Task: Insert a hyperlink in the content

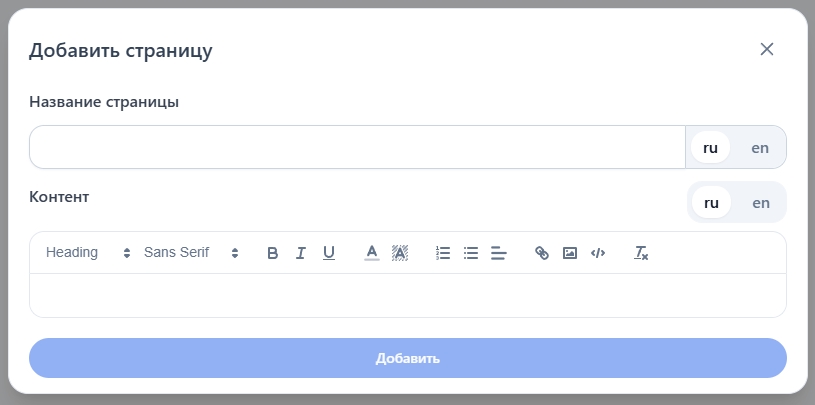Action: pyautogui.click(x=542, y=253)
